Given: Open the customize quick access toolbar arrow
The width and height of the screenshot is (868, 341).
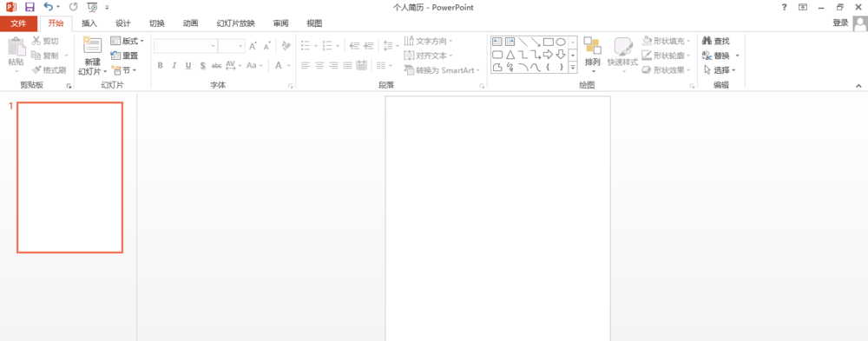Looking at the screenshot, I should (107, 8).
